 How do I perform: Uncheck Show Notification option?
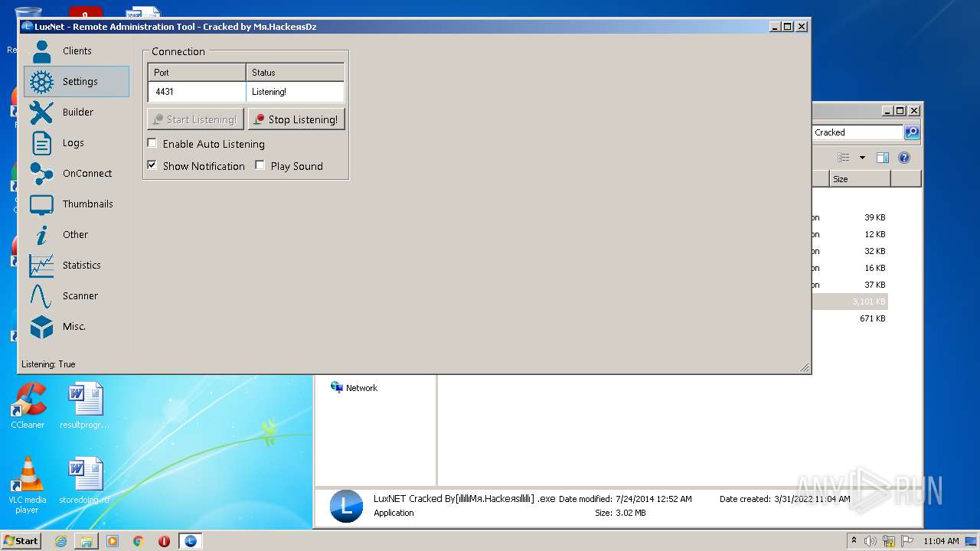[x=152, y=165]
